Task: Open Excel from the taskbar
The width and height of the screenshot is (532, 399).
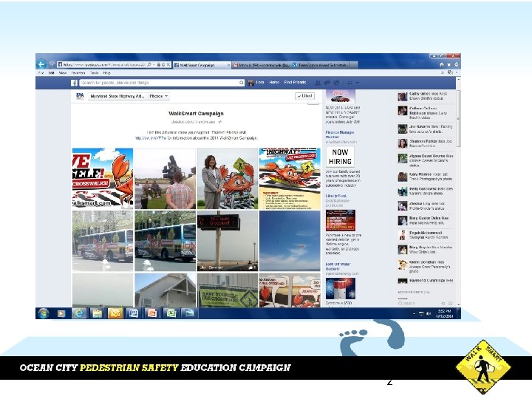Action: point(171,313)
